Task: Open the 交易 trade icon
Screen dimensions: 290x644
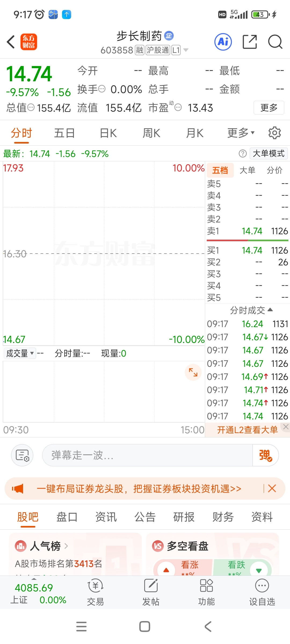Action: point(95,592)
